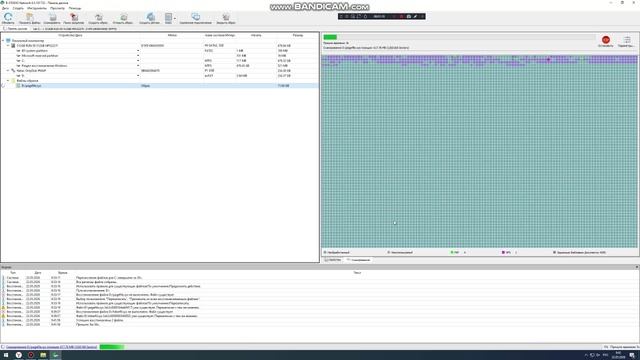Click the Устройство/Диск column header
The height and width of the screenshot is (360, 640).
pyautogui.click(x=70, y=36)
